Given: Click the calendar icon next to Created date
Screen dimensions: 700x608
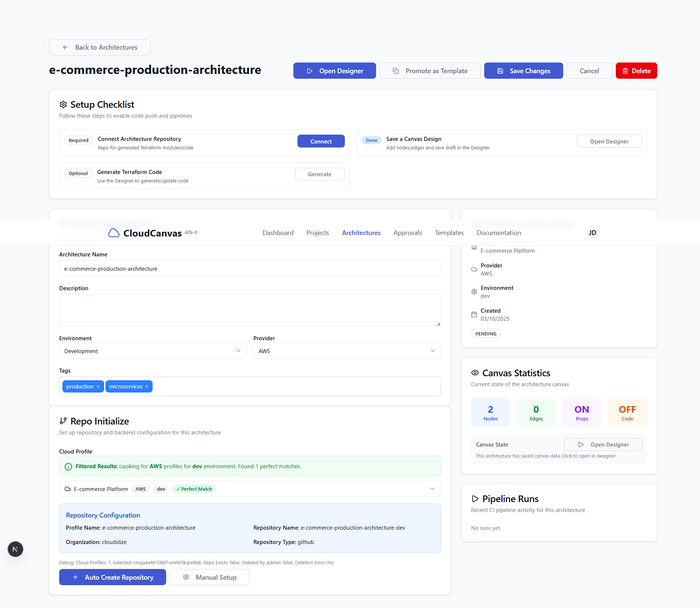Looking at the screenshot, I should 474,314.
